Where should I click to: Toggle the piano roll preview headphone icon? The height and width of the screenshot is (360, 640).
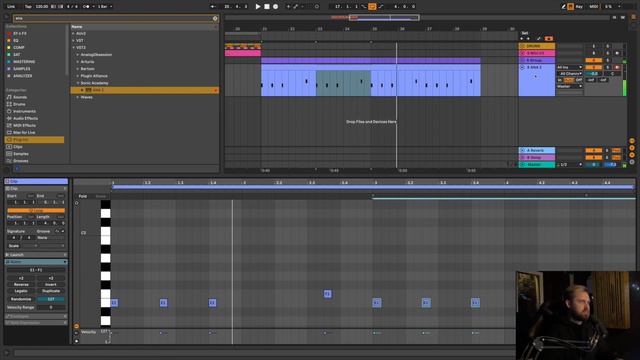coord(76,203)
